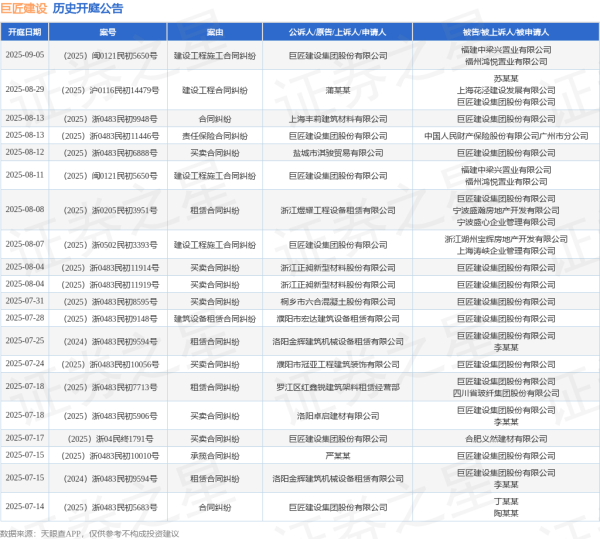Click 责任保险合同纠纷 case cause
This screenshot has width=600, height=539.
pos(214,134)
